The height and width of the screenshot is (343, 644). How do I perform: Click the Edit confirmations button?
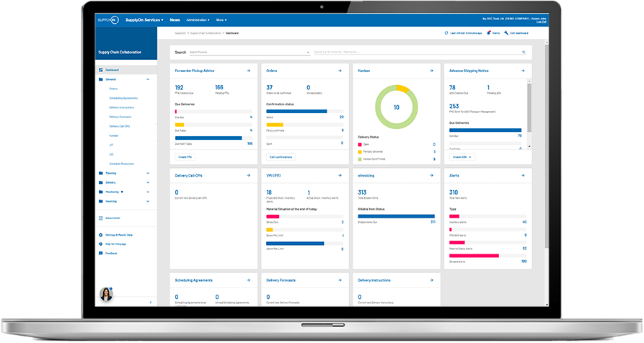pyautogui.click(x=281, y=157)
